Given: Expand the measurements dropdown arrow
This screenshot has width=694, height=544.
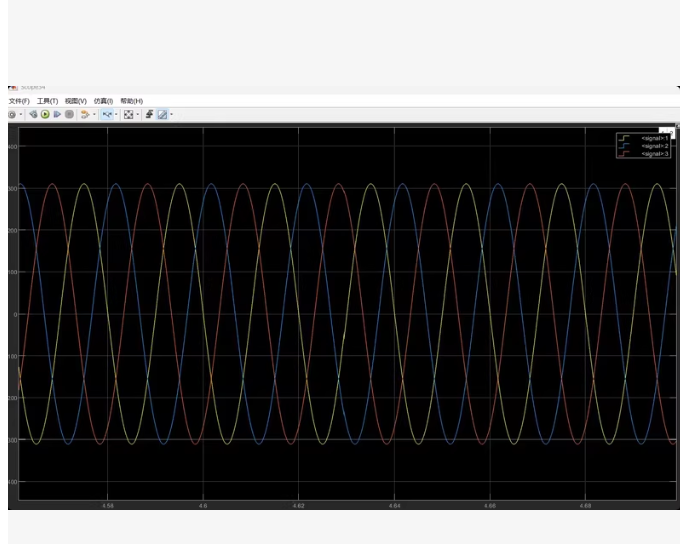Looking at the screenshot, I should (x=172, y=115).
